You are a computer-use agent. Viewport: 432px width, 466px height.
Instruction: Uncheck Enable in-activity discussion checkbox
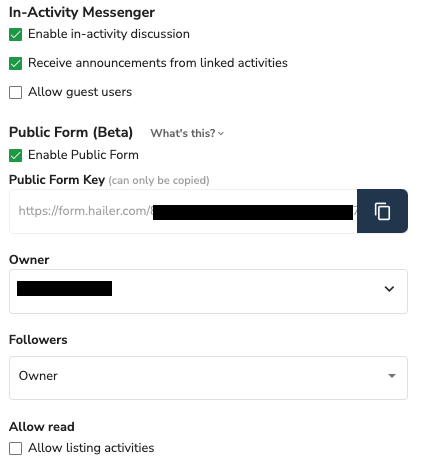point(15,34)
